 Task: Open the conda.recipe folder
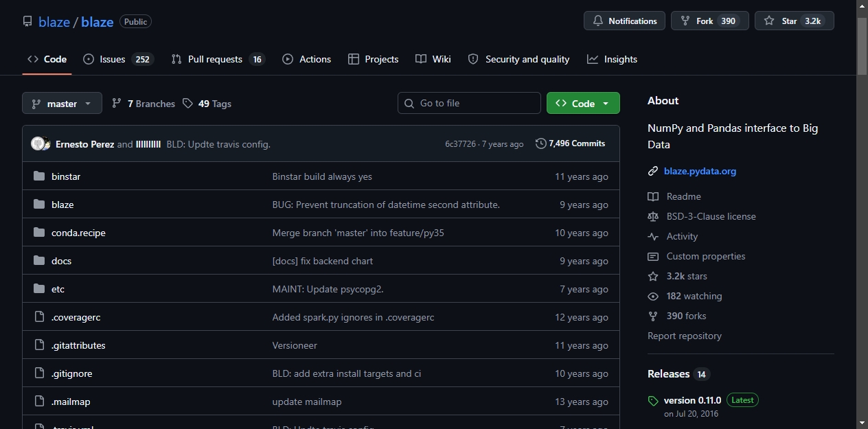78,233
